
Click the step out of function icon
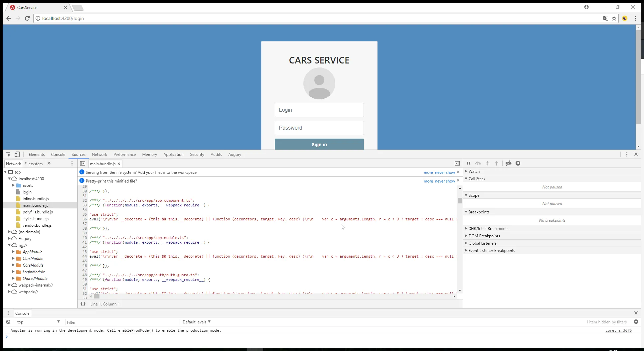coord(496,163)
